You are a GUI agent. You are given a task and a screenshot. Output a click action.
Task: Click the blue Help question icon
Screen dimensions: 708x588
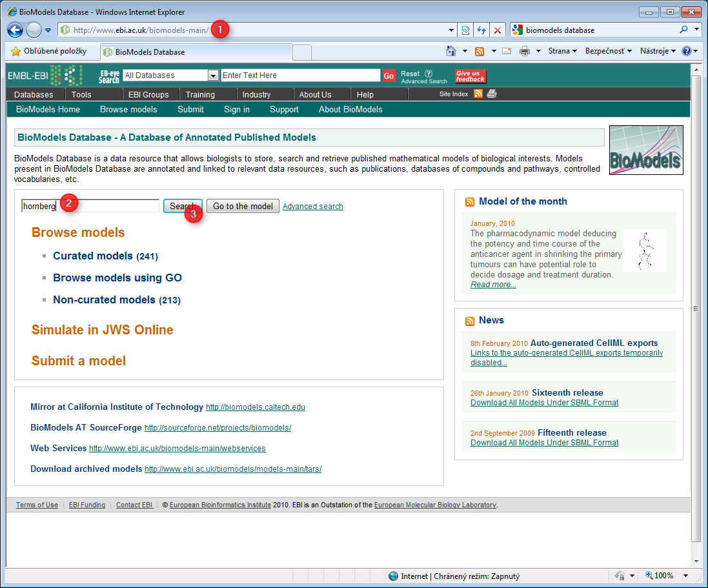pos(686,51)
